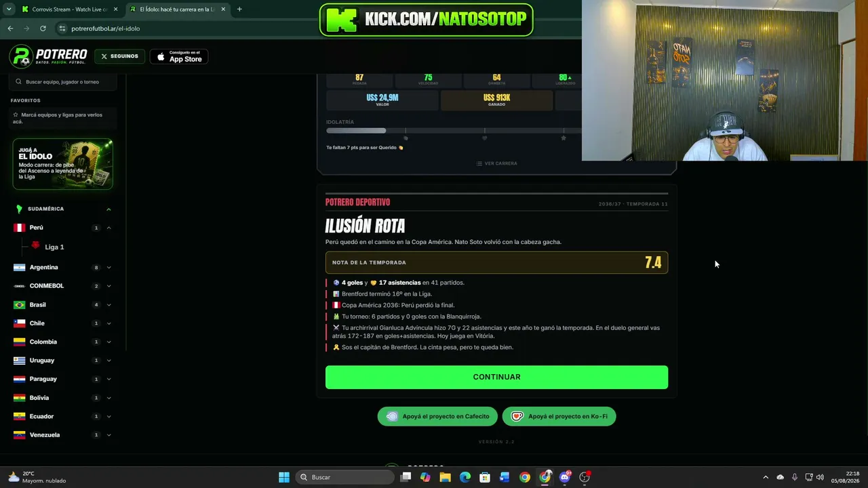Expand the Argentina leagues chevron
The image size is (868, 488).
108,268
